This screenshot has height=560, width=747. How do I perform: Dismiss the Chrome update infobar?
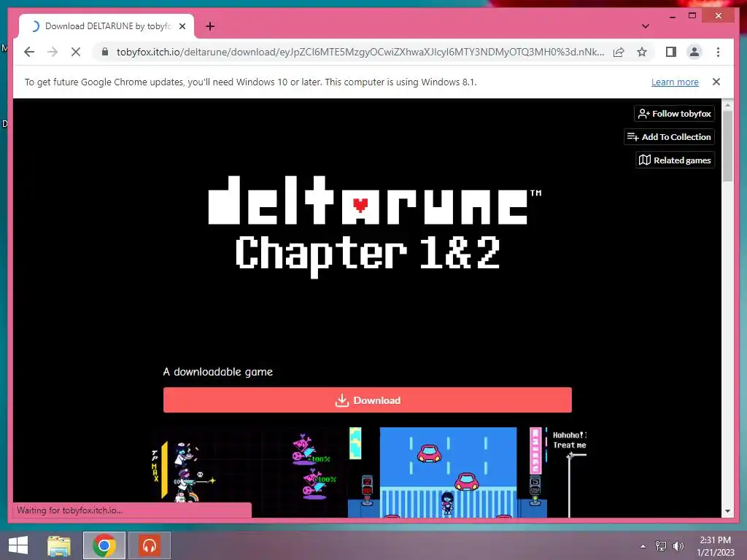click(x=716, y=82)
